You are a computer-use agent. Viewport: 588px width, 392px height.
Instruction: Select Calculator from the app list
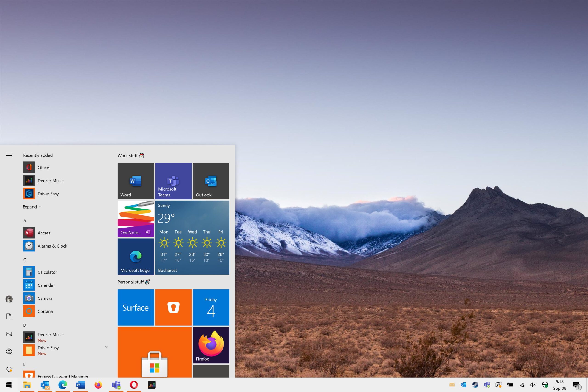click(x=47, y=272)
